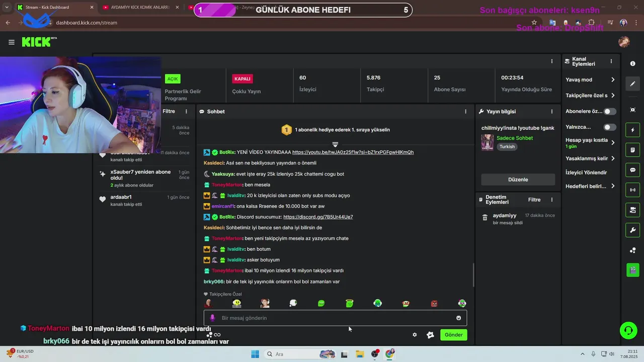
Task: Click the chat scrollbar thumb
Action: 472,274
